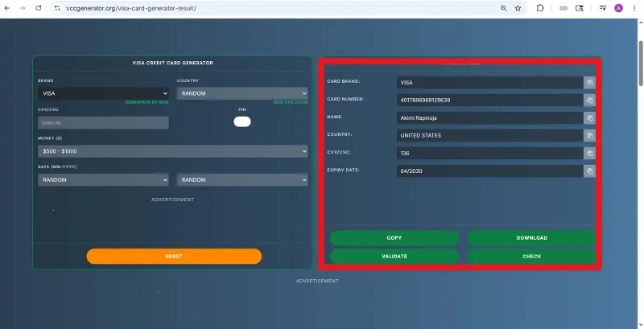Bookmark this page with the star

point(518,8)
